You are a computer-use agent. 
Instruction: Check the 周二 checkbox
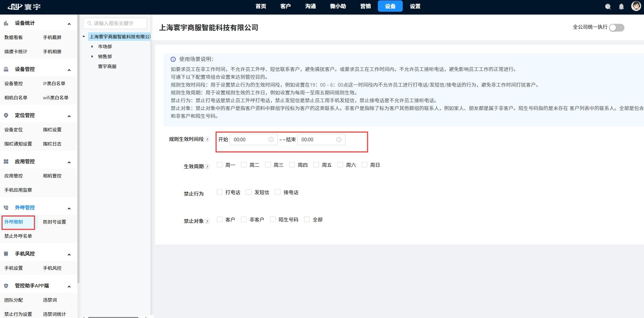[244, 165]
